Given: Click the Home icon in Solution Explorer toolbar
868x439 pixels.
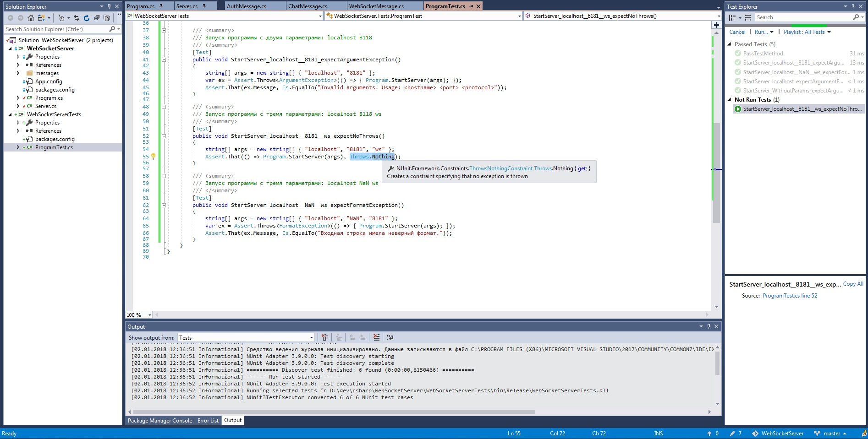Looking at the screenshot, I should (x=31, y=18).
